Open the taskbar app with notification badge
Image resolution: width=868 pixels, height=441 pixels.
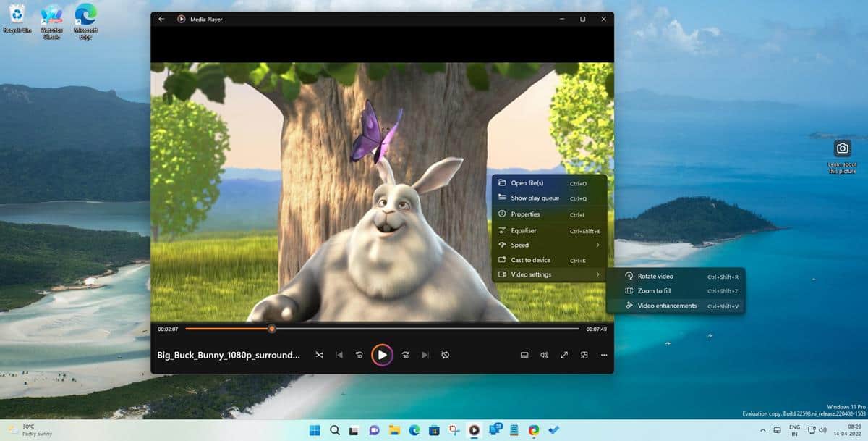tap(495, 430)
